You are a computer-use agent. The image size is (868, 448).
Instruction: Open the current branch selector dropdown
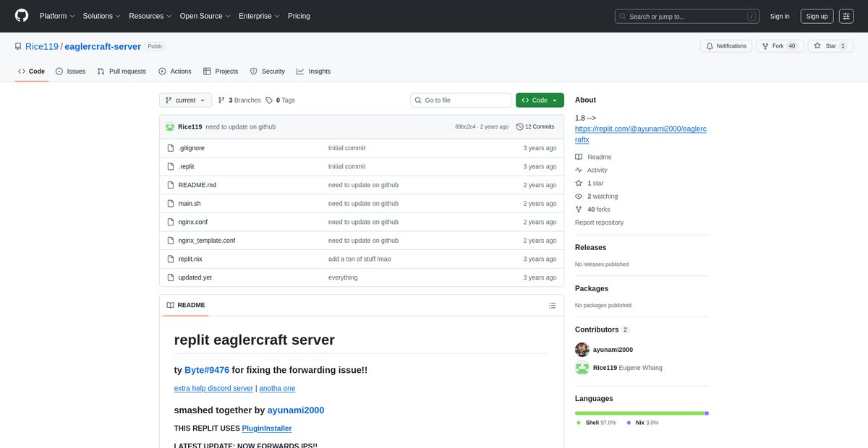click(x=185, y=100)
